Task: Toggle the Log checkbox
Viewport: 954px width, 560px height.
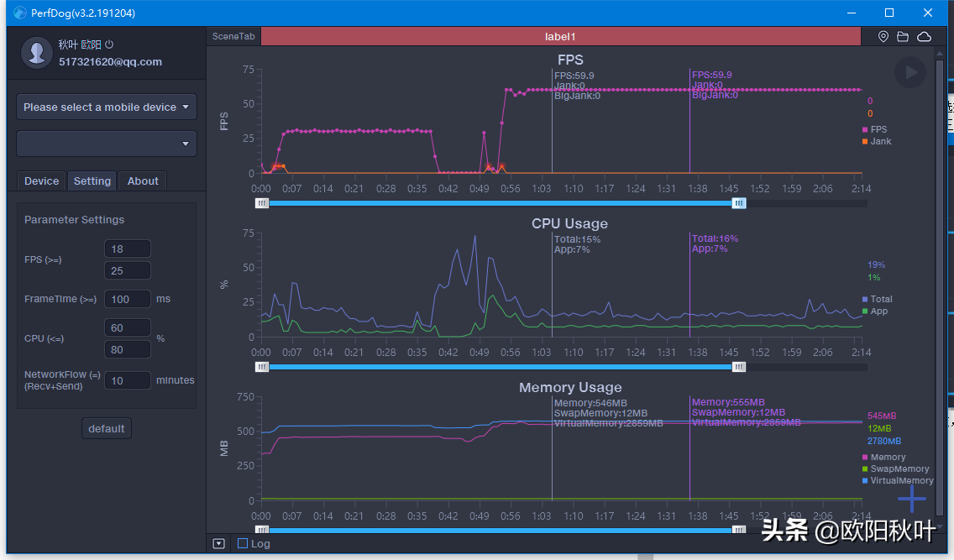Action: pos(242,543)
